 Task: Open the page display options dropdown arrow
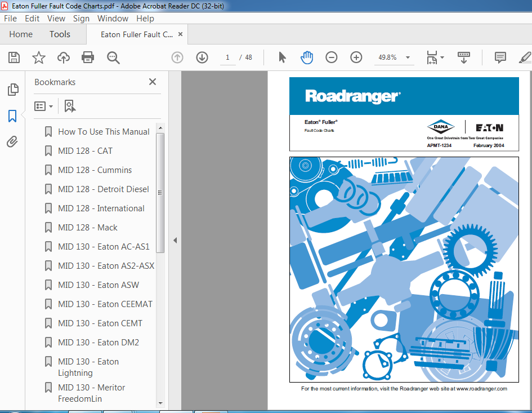[442, 57]
